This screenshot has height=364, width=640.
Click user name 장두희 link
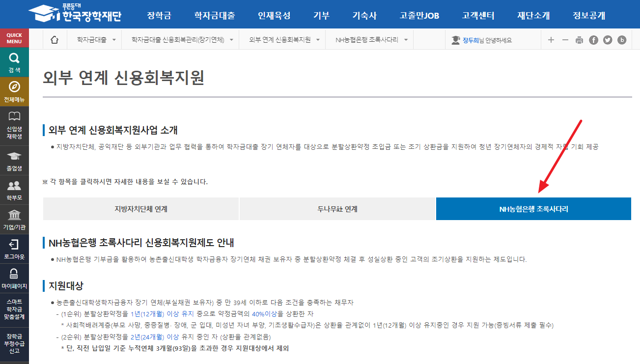tap(471, 40)
